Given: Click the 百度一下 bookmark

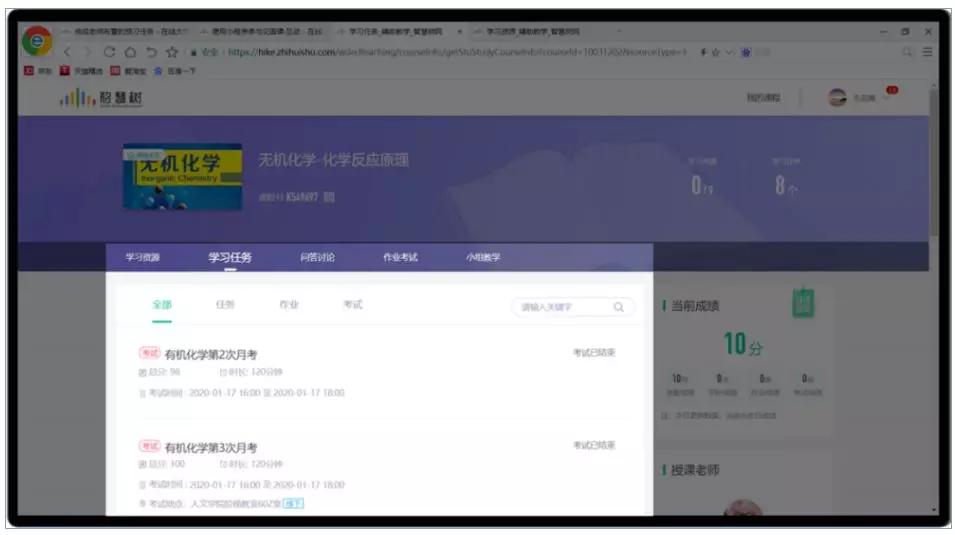Looking at the screenshot, I should point(175,71).
